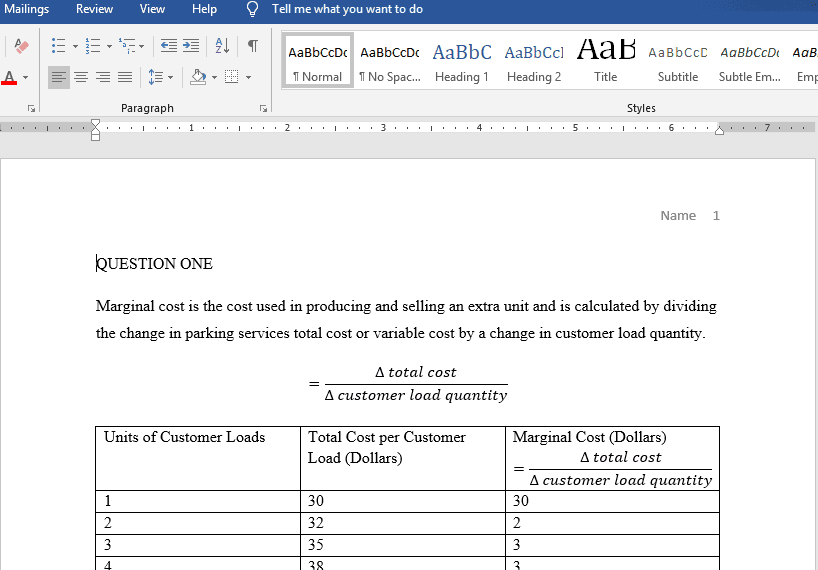Apply red font color
818x570 pixels.
pyautogui.click(x=9, y=77)
